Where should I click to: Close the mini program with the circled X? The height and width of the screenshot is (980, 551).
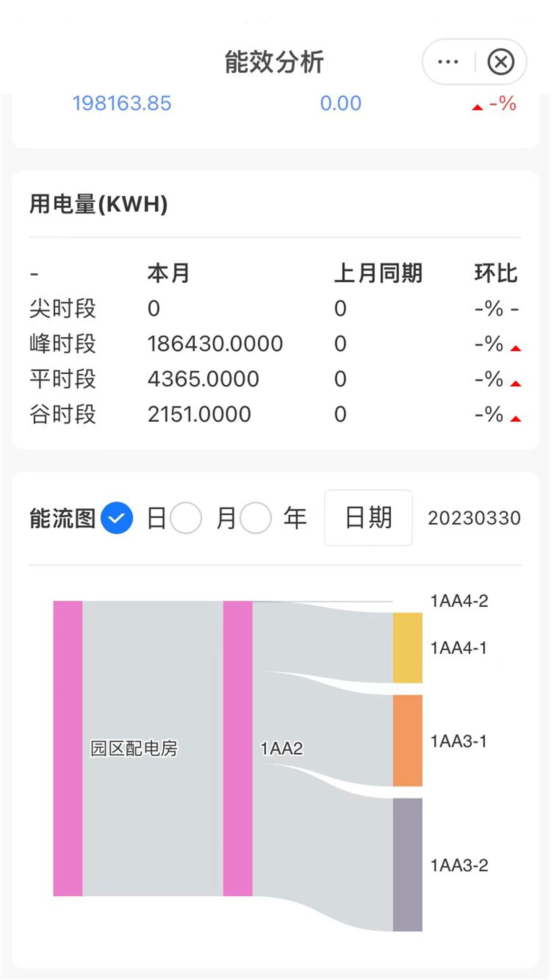tap(501, 62)
